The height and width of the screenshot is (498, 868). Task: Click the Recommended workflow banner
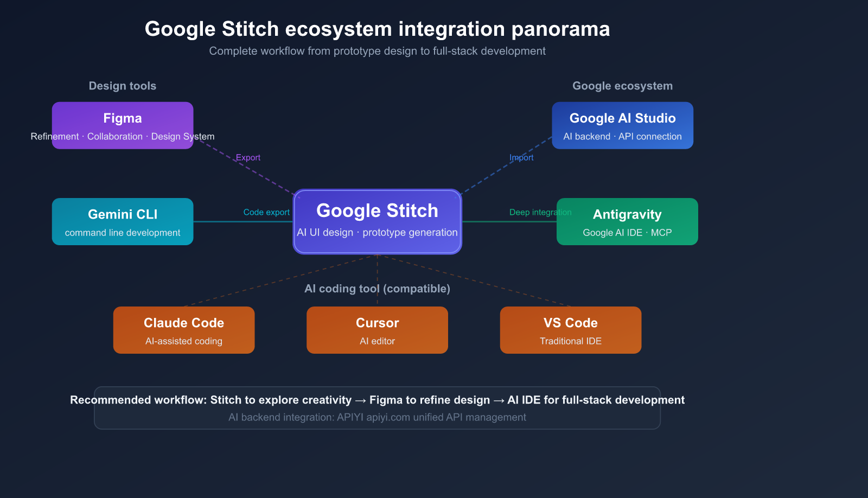(376, 400)
